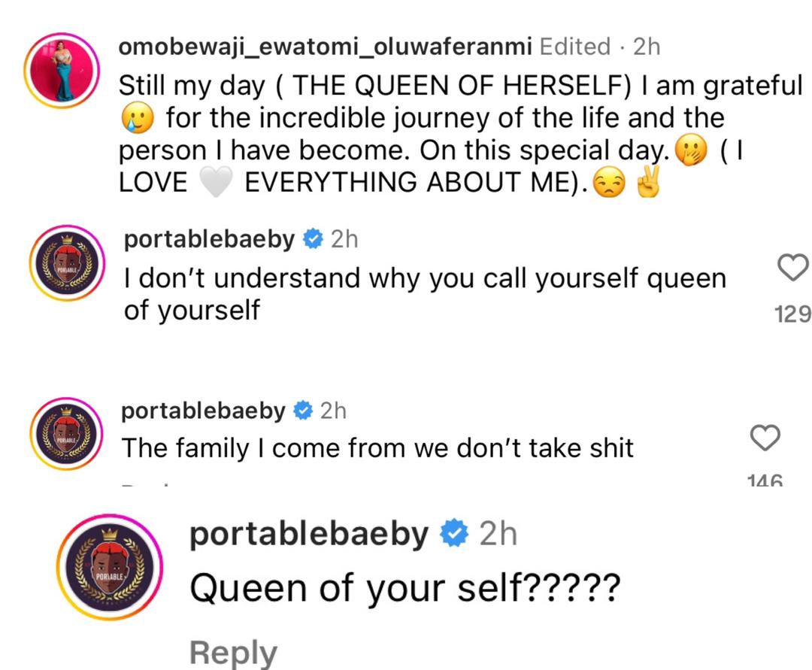Tap the victory hand emoji in caption
Viewport: 812px width, 670px height.
click(x=647, y=183)
